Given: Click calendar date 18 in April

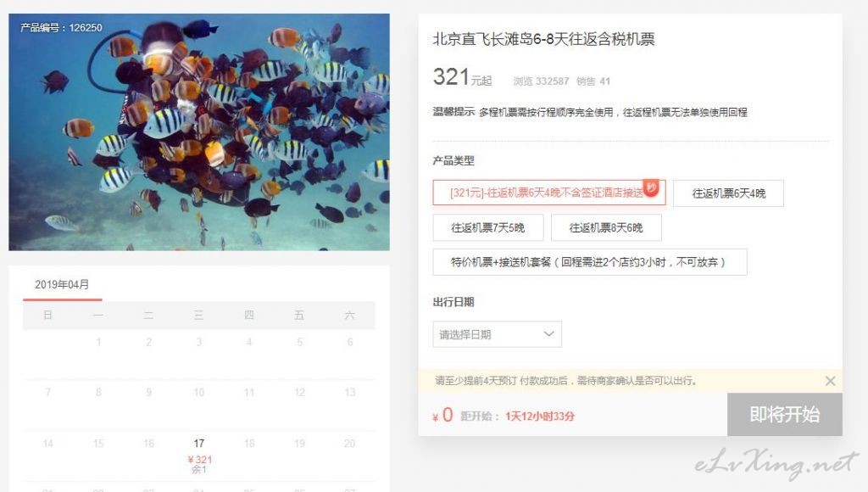Looking at the screenshot, I should (249, 444).
